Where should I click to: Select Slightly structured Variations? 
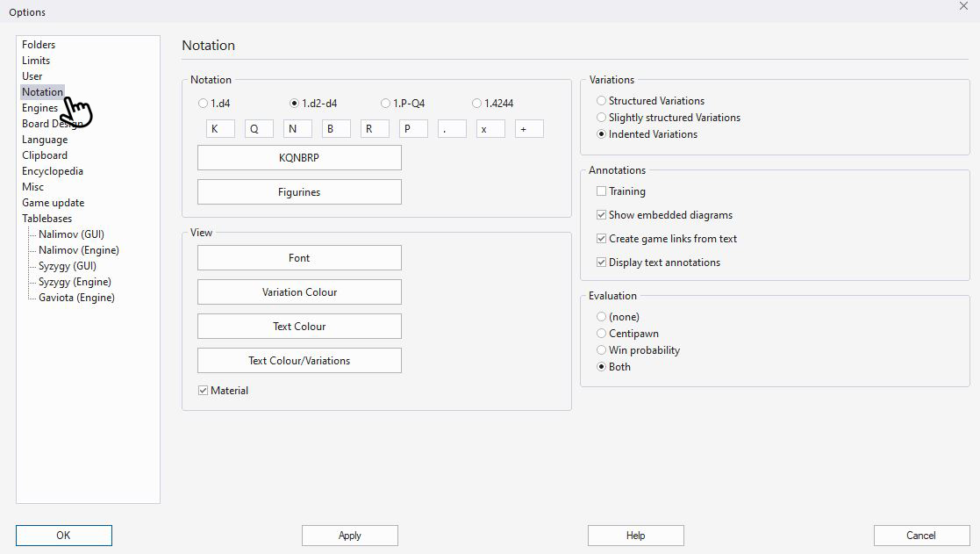coord(669,118)
